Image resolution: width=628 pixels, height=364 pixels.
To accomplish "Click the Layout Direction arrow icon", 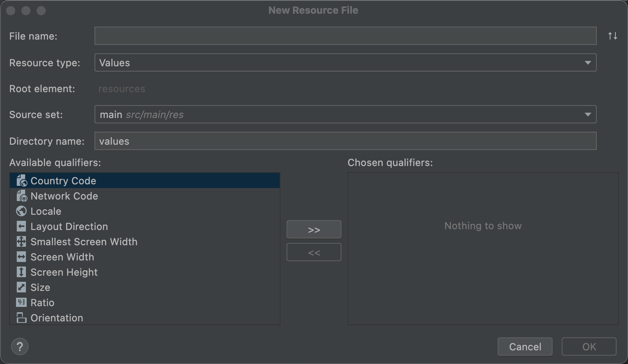I will click(x=21, y=227).
